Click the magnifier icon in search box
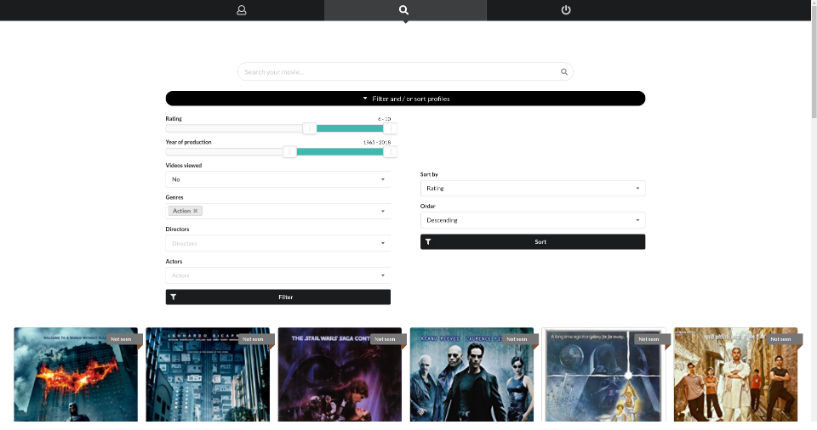Viewport: 817px width, 430px height. pyautogui.click(x=564, y=72)
